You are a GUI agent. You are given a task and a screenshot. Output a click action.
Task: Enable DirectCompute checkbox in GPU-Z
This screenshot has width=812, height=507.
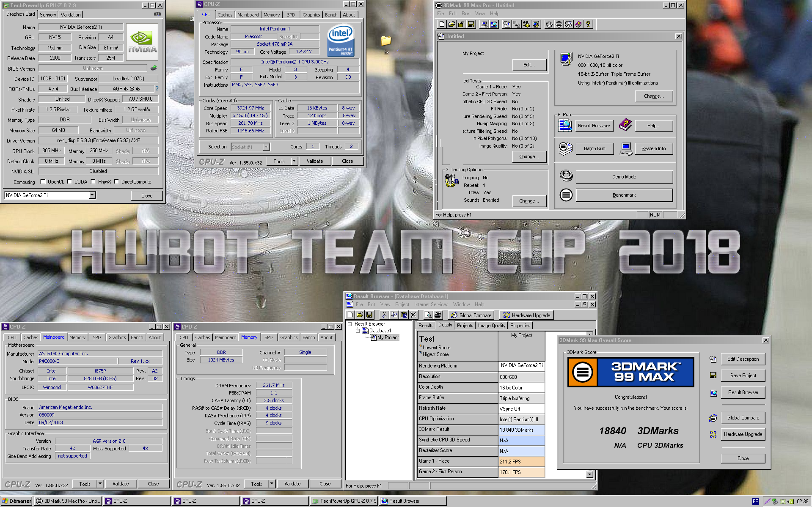click(x=116, y=182)
